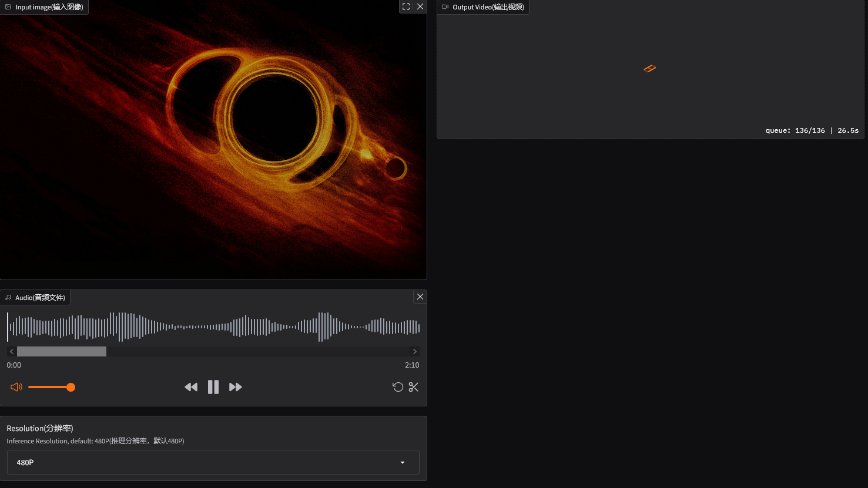Click the dropdown arrow in the Resolution field

point(403,463)
